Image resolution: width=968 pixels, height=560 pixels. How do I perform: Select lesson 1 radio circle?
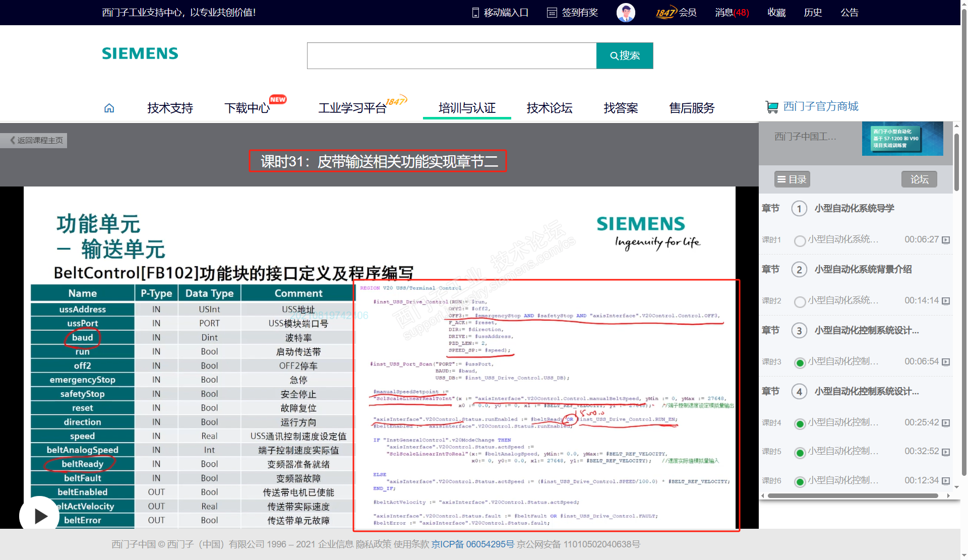point(799,241)
